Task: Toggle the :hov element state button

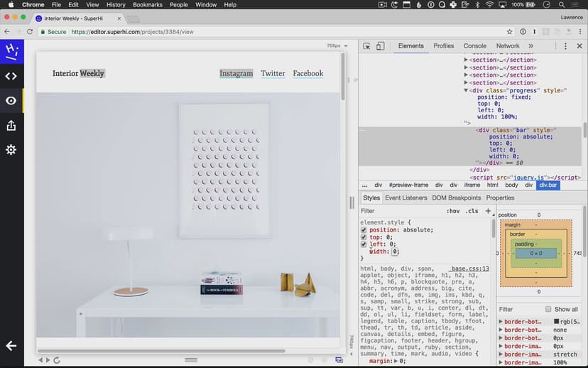Action: coord(452,211)
